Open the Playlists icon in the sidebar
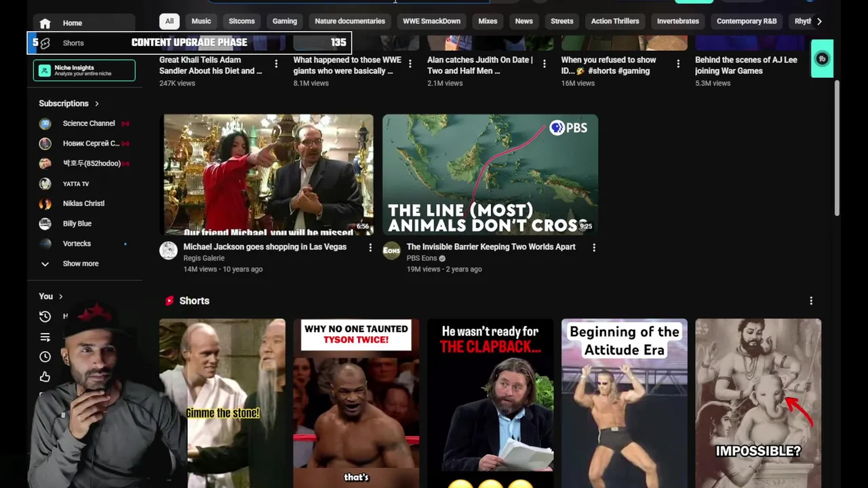Image resolution: width=868 pixels, height=488 pixels. pyautogui.click(x=45, y=337)
